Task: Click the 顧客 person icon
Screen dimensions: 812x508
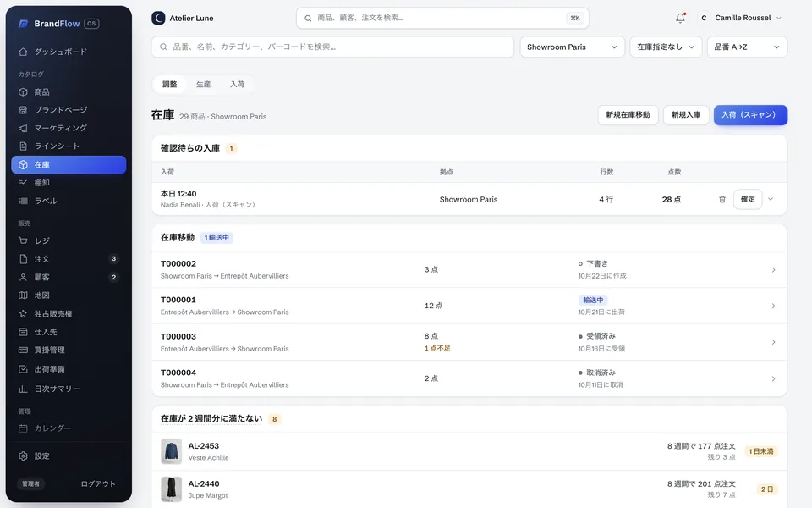Action: point(23,278)
